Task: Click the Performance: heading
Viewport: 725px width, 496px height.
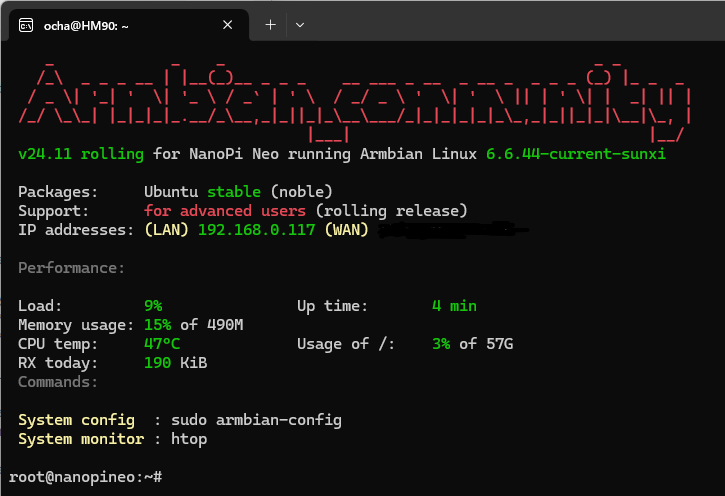Action: [72, 268]
